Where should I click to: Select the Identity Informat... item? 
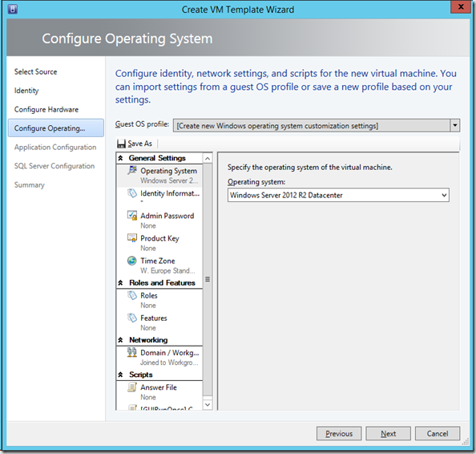click(x=159, y=198)
